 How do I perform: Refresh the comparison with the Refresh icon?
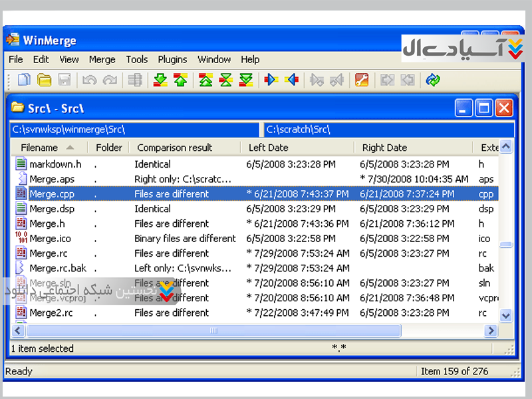coord(433,80)
